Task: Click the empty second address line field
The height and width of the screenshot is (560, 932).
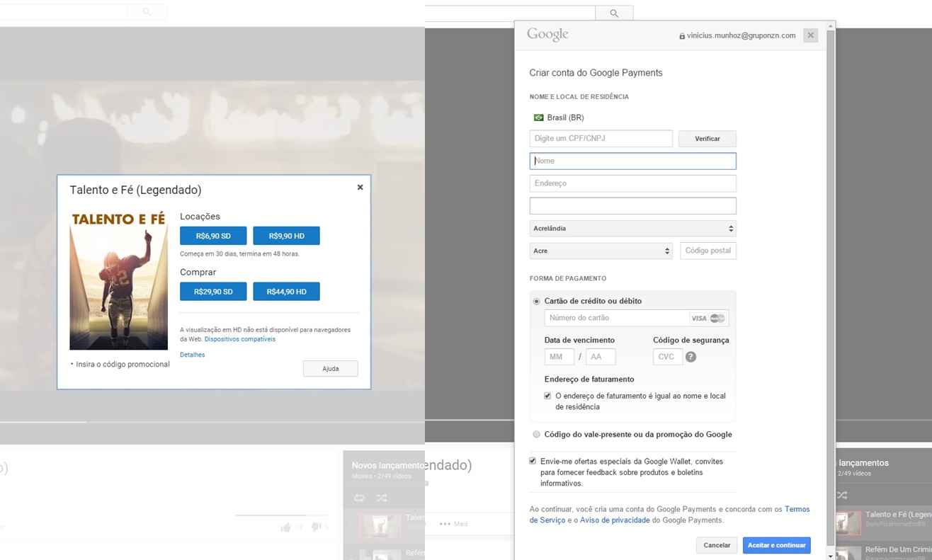Action: click(x=632, y=206)
